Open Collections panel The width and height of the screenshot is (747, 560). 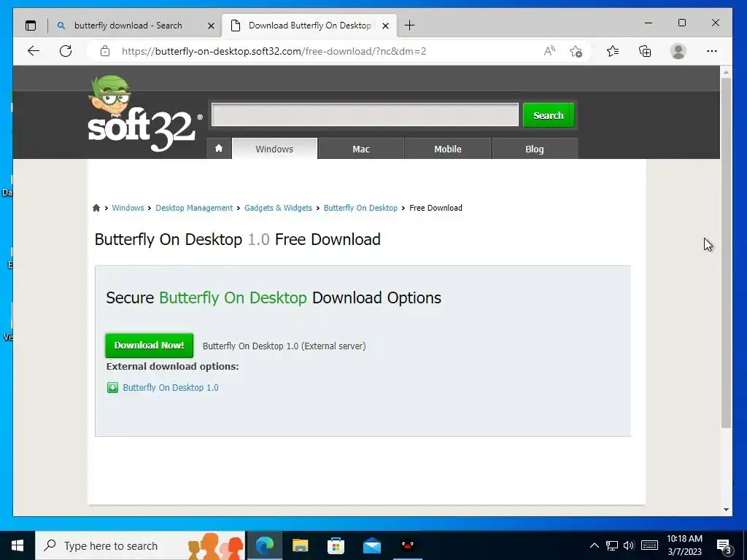(x=645, y=51)
